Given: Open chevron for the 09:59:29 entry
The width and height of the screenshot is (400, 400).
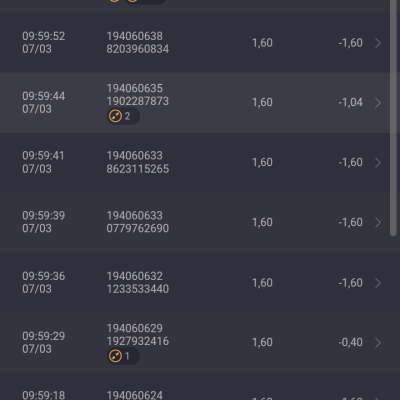Looking at the screenshot, I should click(x=378, y=342).
